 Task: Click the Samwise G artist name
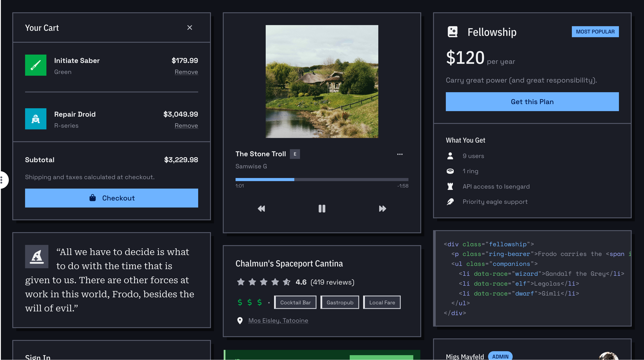click(x=251, y=166)
